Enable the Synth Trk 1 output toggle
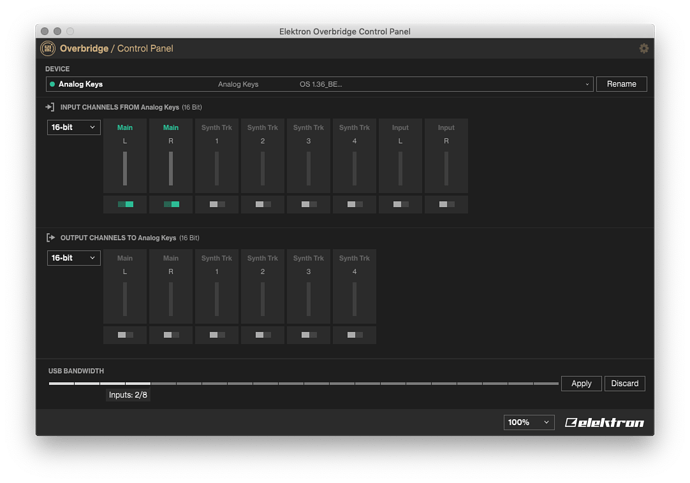This screenshot has height=483, width=690. (217, 335)
